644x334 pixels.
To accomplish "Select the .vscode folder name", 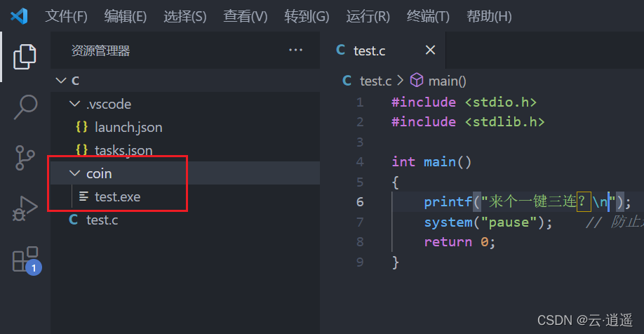I will tap(109, 104).
